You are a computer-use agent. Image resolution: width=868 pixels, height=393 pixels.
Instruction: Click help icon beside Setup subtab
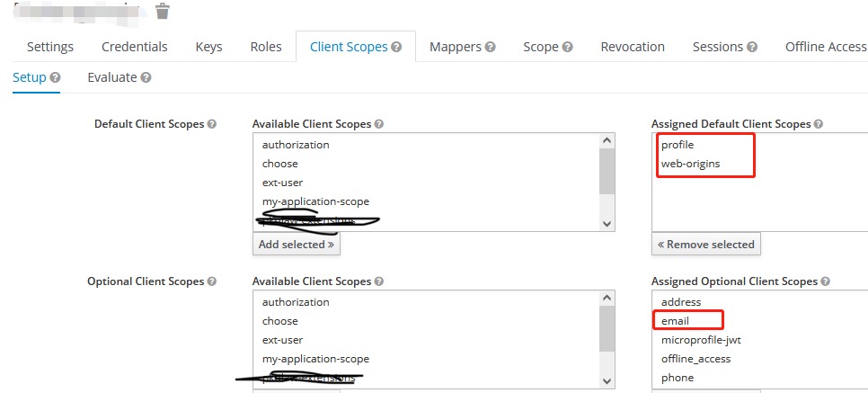55,78
